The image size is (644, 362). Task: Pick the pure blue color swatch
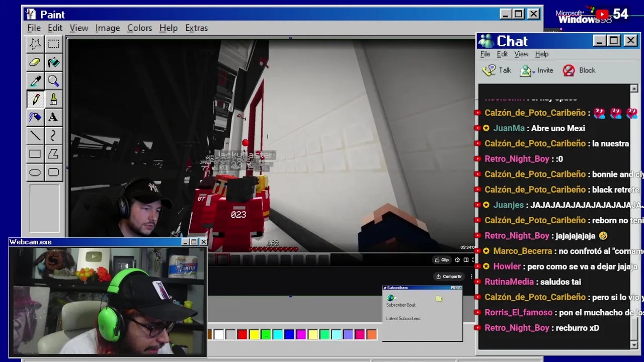289,334
